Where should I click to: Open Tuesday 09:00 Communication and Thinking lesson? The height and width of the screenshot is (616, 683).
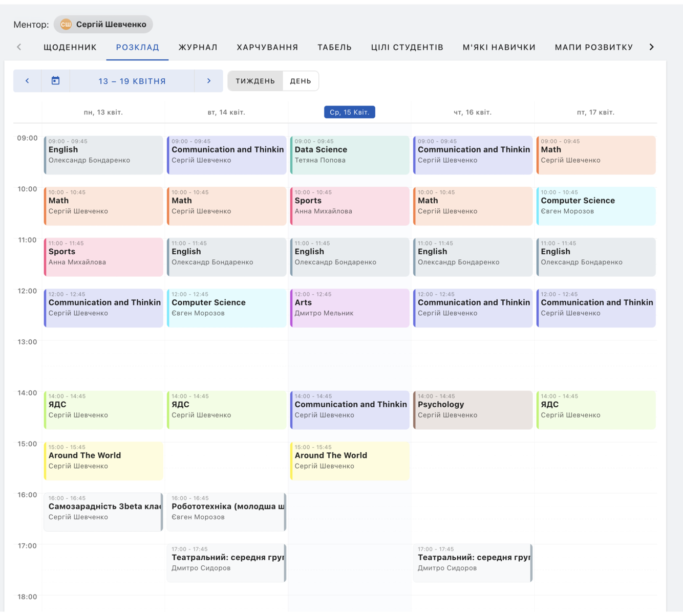226,155
